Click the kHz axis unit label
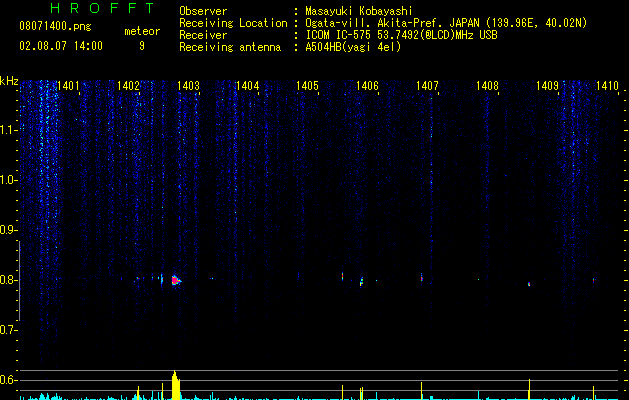The width and height of the screenshot is (629, 400). 9,81
